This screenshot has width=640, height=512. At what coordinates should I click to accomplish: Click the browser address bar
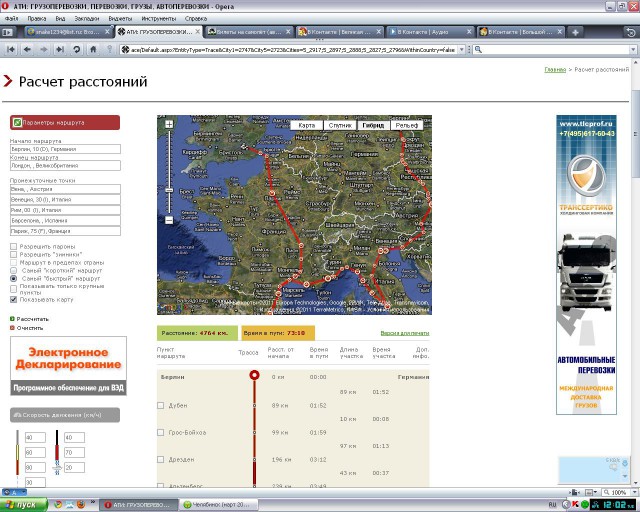point(293,49)
